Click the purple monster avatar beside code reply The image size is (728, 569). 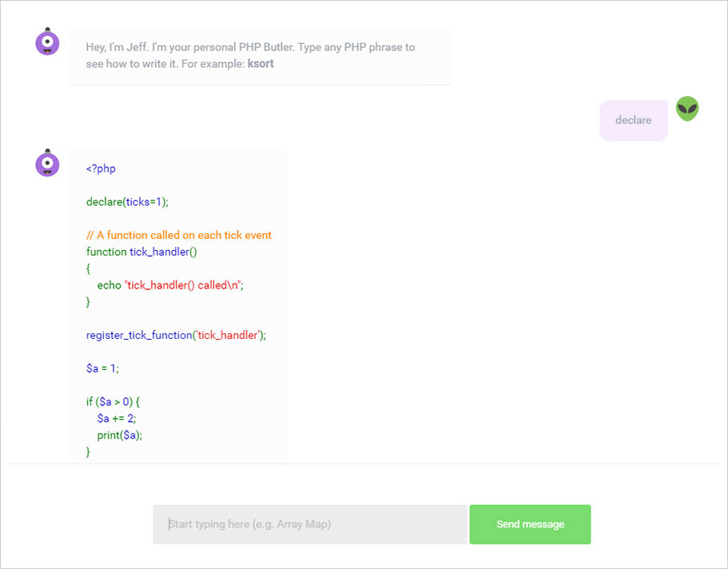[47, 163]
